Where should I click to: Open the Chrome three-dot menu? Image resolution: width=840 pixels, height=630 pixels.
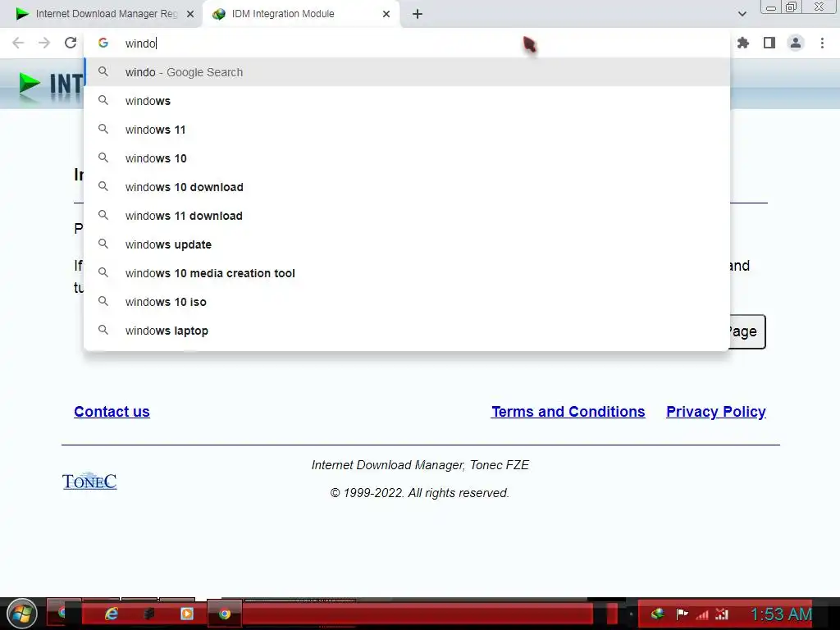pyautogui.click(x=822, y=43)
